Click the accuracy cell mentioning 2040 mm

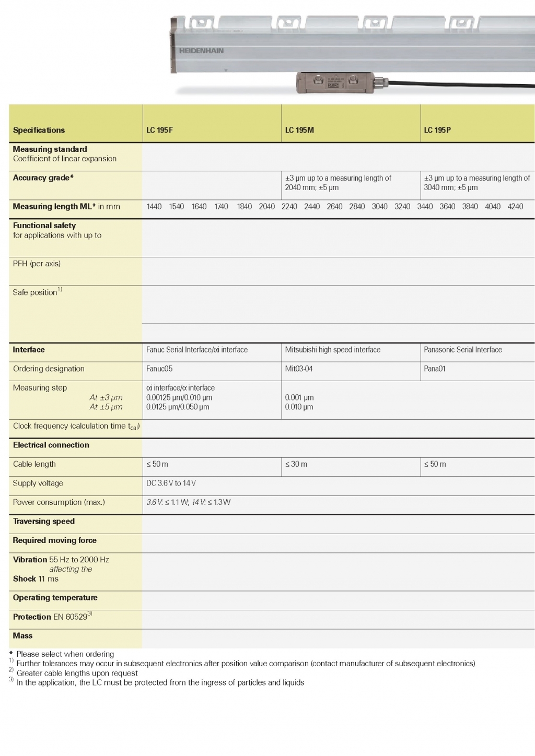coord(338,183)
